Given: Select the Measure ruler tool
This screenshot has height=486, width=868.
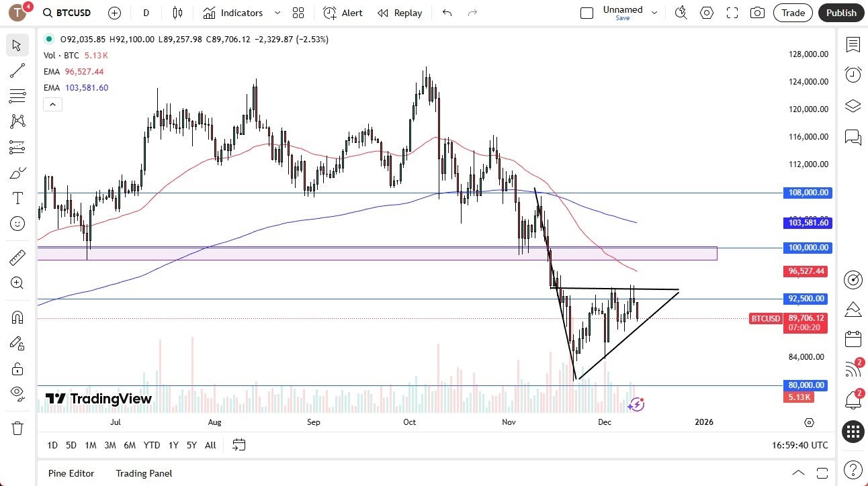Looking at the screenshot, I should (x=17, y=257).
